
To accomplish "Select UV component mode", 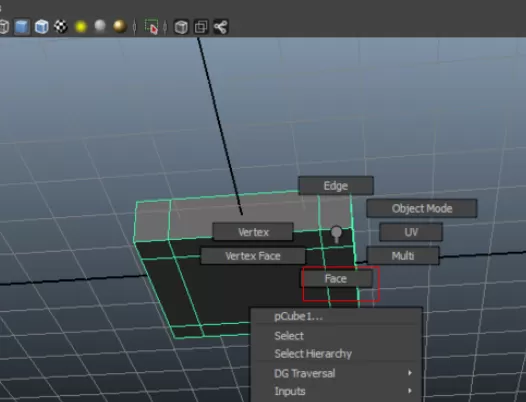I will [x=411, y=232].
